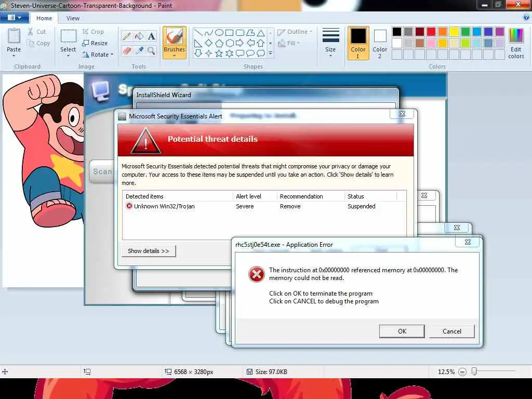Select the Unknown Win32/Trojan detected item row
Screen dimensions: 532x399
click(x=264, y=206)
